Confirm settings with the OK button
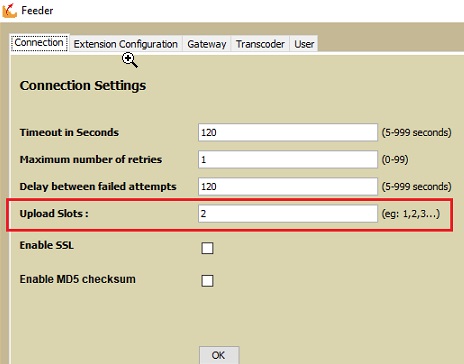The image size is (464, 364). [x=219, y=355]
